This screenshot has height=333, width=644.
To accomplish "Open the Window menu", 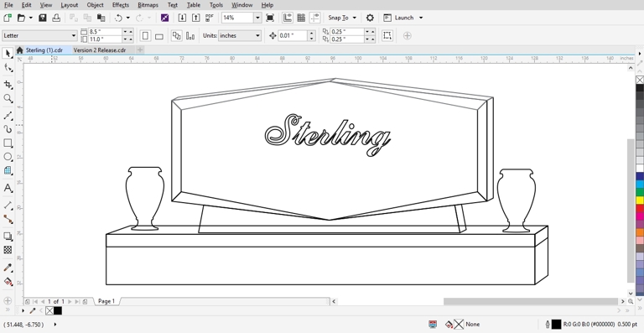I will click(x=241, y=5).
